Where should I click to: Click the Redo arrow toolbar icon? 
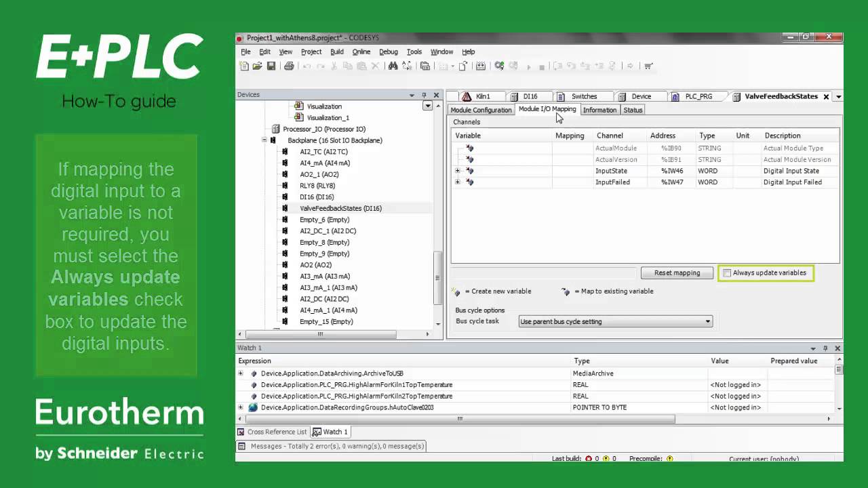point(320,66)
